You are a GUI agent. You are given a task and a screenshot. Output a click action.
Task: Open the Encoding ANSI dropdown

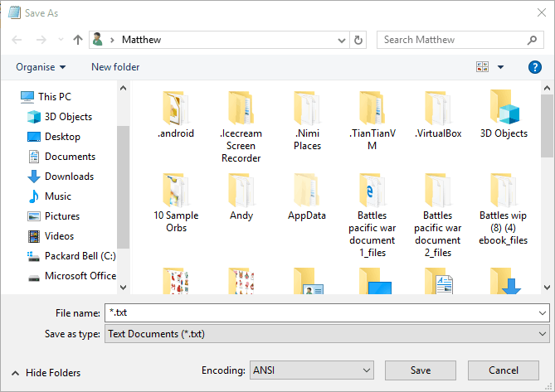coord(367,370)
